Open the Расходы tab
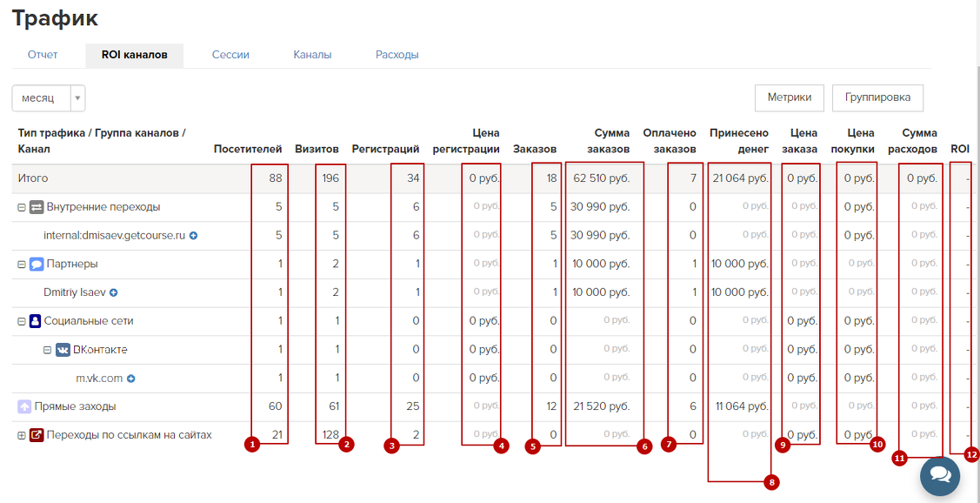The width and height of the screenshot is (980, 503). 397,55
